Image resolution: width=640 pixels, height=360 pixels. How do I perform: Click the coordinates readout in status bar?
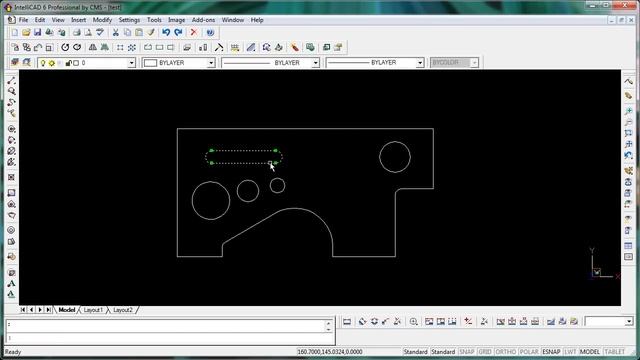330,351
